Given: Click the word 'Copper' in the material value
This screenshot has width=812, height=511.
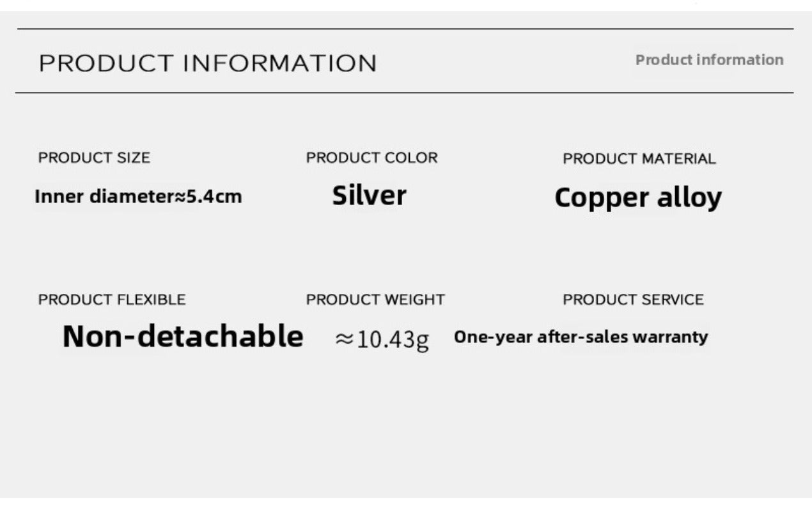Looking at the screenshot, I should tap(594, 198).
